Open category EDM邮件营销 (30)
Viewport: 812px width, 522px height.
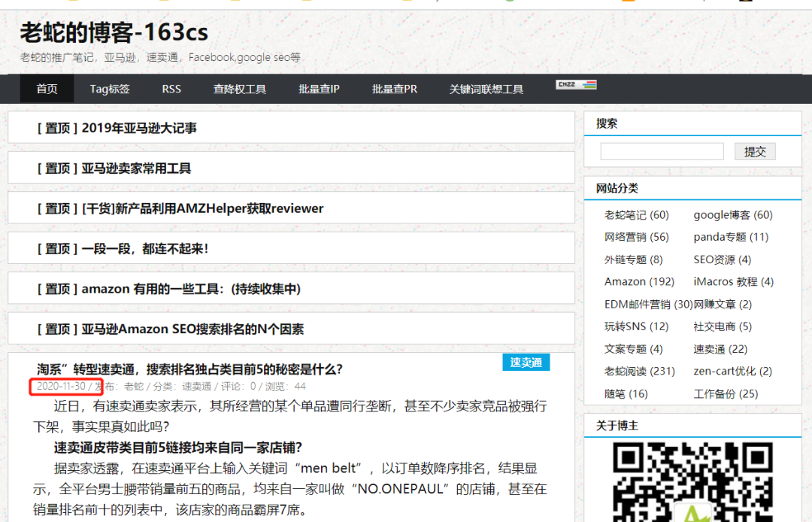[x=648, y=305]
